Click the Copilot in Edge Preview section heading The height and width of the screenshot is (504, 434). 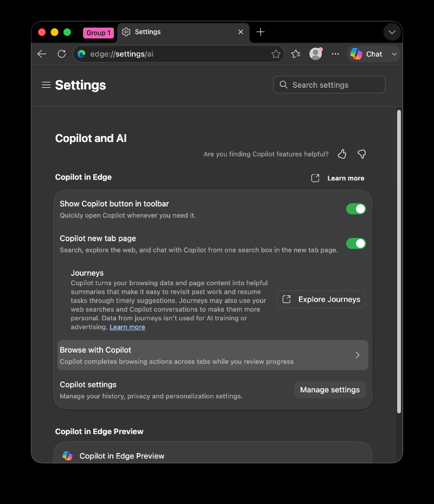tap(99, 431)
